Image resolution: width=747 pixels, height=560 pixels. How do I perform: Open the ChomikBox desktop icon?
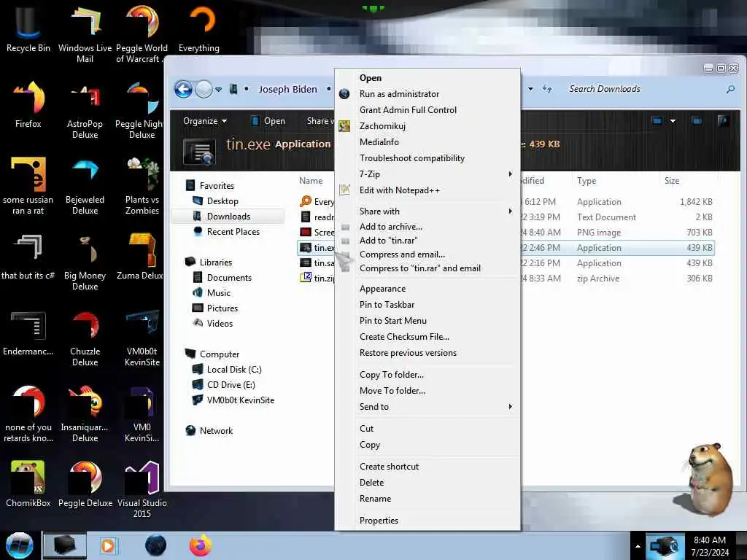pyautogui.click(x=28, y=484)
